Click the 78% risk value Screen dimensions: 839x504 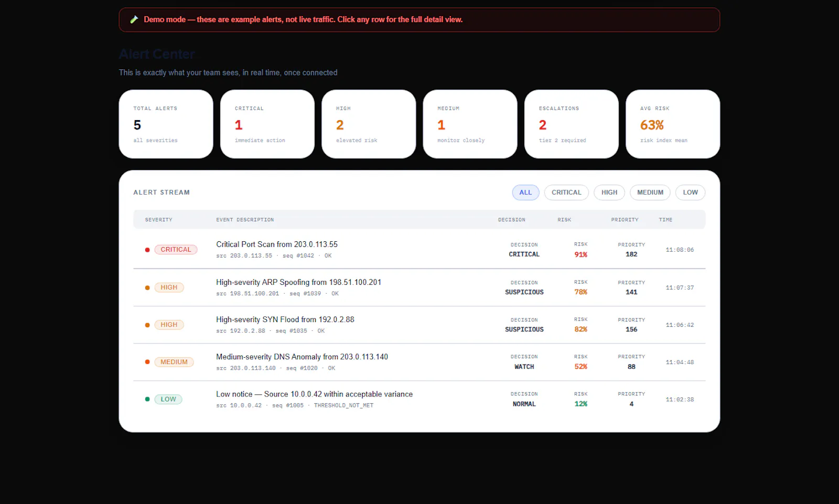coord(580,292)
